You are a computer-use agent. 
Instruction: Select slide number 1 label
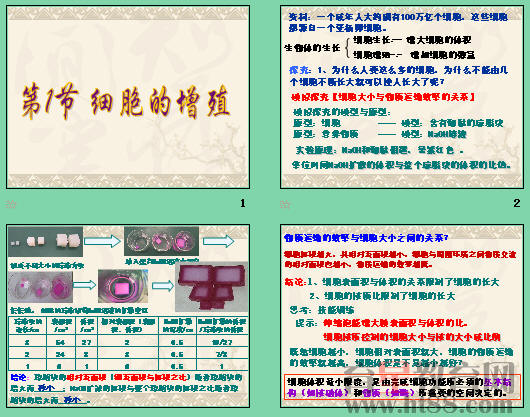(243, 203)
